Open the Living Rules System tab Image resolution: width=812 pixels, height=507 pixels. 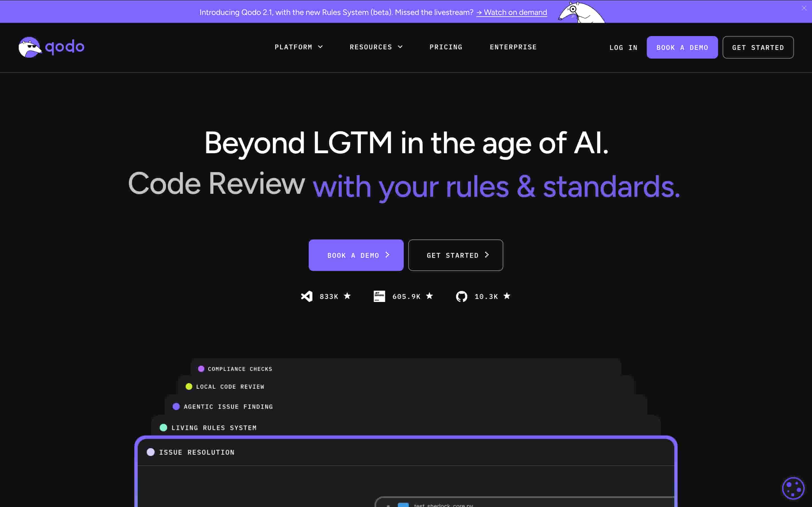(x=214, y=428)
